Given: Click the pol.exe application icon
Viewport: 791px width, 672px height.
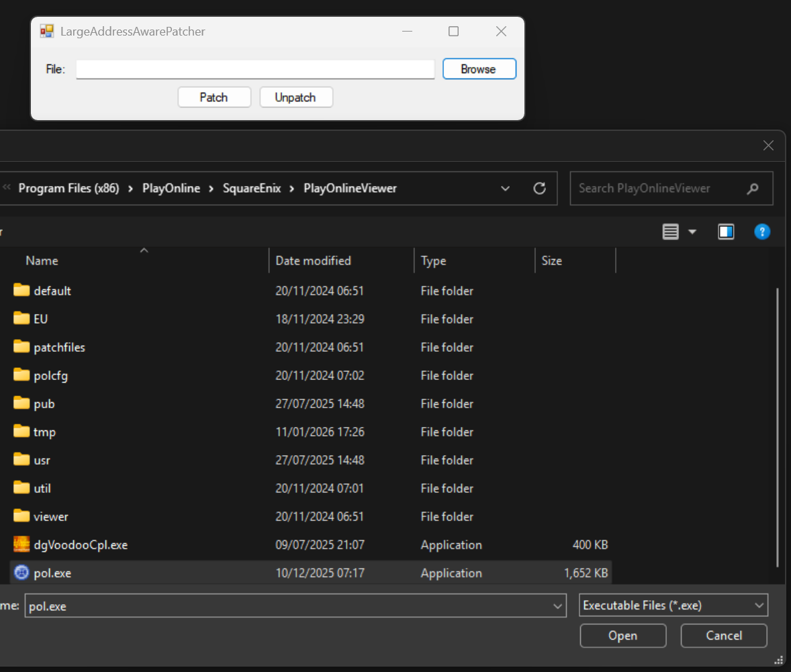Looking at the screenshot, I should pyautogui.click(x=21, y=573).
